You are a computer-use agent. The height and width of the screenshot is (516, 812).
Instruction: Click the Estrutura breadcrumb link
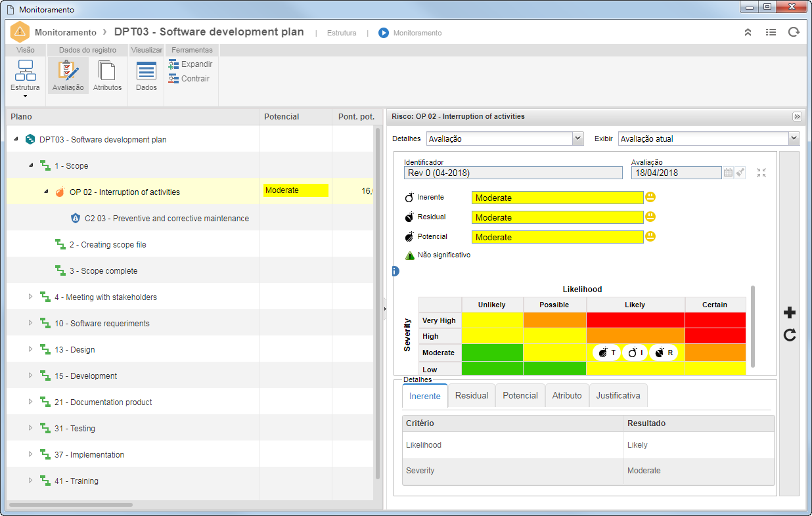click(342, 33)
